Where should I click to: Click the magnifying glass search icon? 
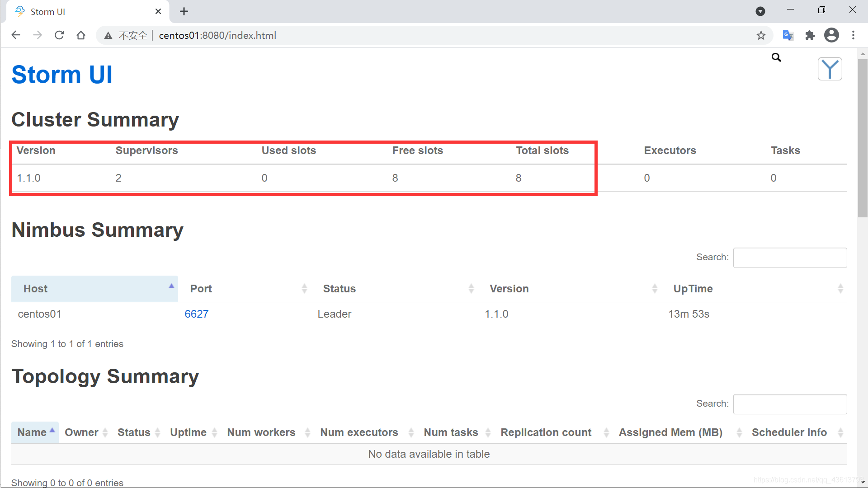pos(776,57)
